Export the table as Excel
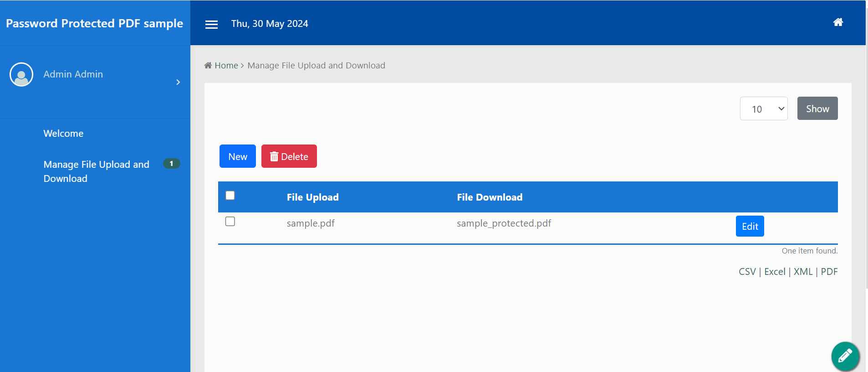The height and width of the screenshot is (372, 868). coord(775,272)
